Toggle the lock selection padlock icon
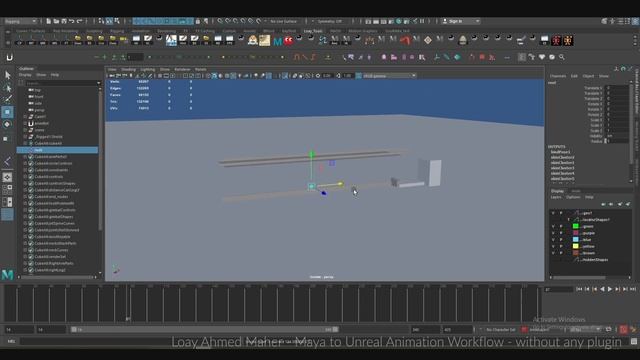640x360 pixels. click(x=198, y=21)
